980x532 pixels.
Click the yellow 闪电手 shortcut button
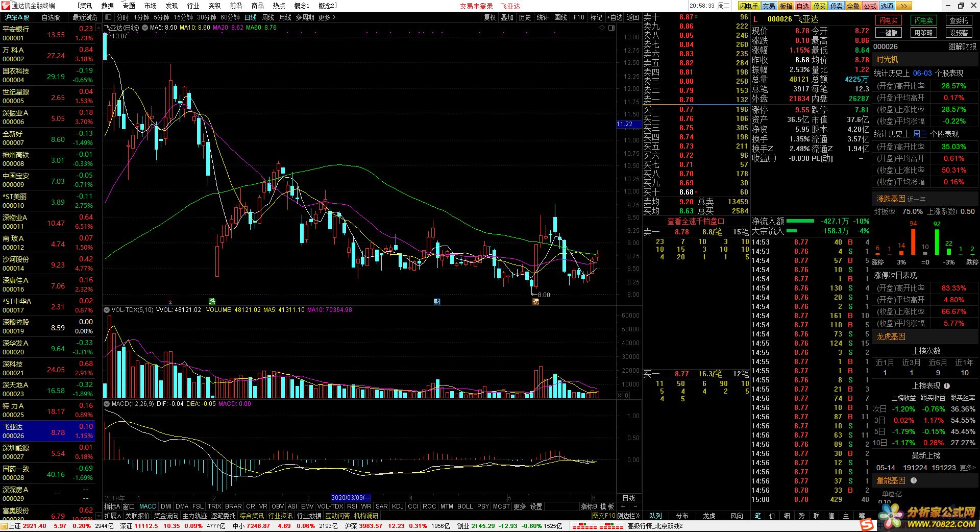point(749,6)
